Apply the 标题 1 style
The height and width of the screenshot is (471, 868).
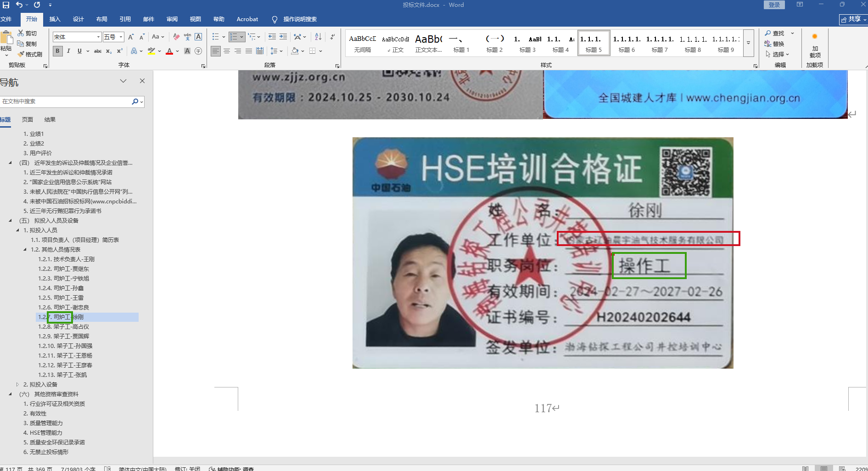(x=461, y=43)
